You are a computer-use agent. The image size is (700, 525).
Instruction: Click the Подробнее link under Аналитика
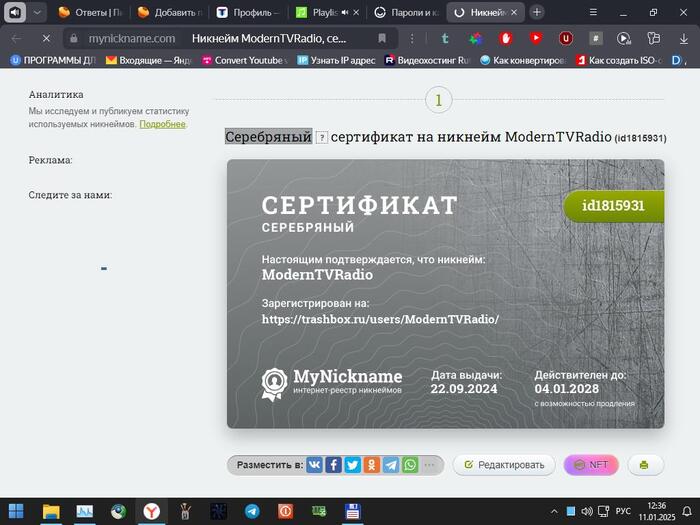coord(162,124)
